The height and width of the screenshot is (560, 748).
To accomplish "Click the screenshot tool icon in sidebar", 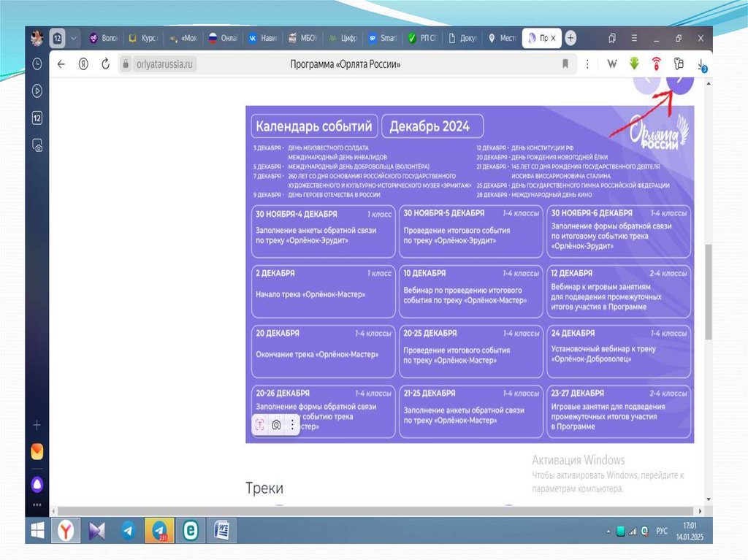I will click(37, 145).
